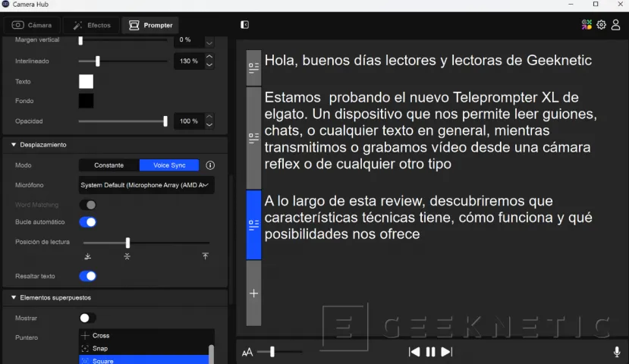Open the Efectos tab
The height and width of the screenshot is (364, 629).
pyautogui.click(x=92, y=25)
